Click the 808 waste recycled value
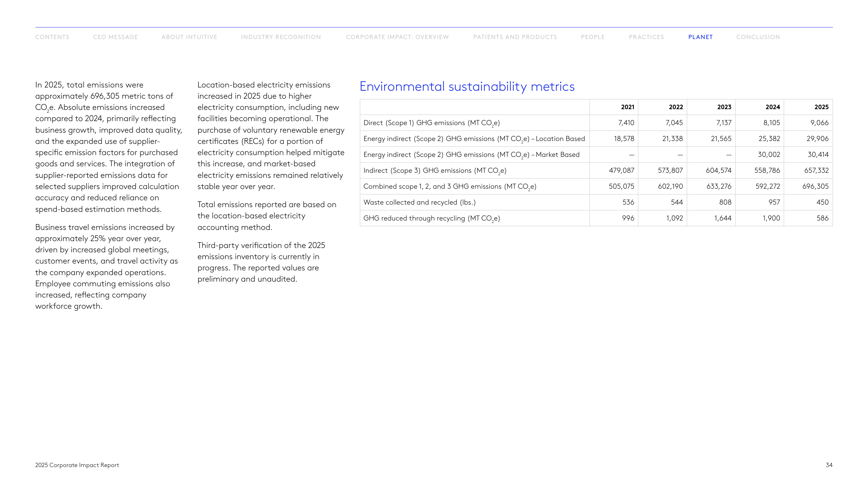Screen dimensions: 868x488 tap(725, 202)
